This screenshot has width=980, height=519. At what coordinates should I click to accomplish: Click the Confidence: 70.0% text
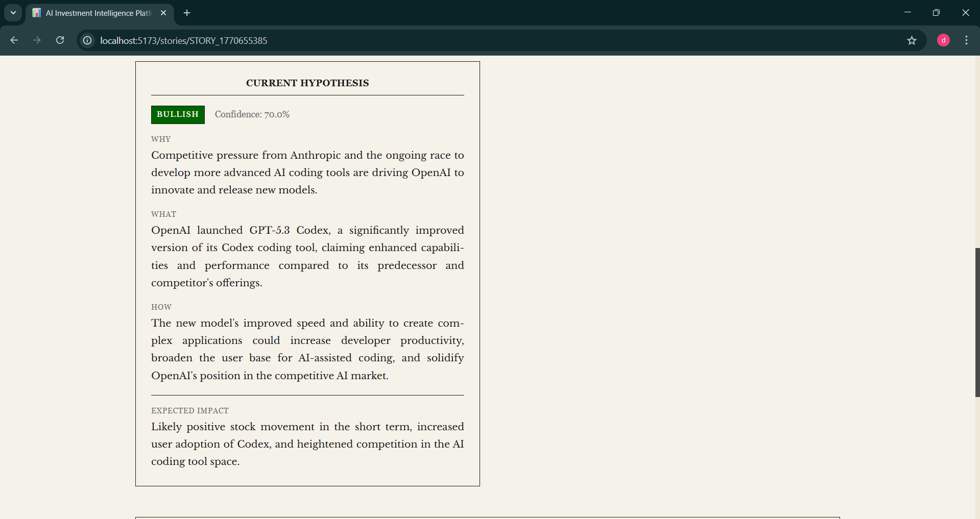(x=252, y=114)
